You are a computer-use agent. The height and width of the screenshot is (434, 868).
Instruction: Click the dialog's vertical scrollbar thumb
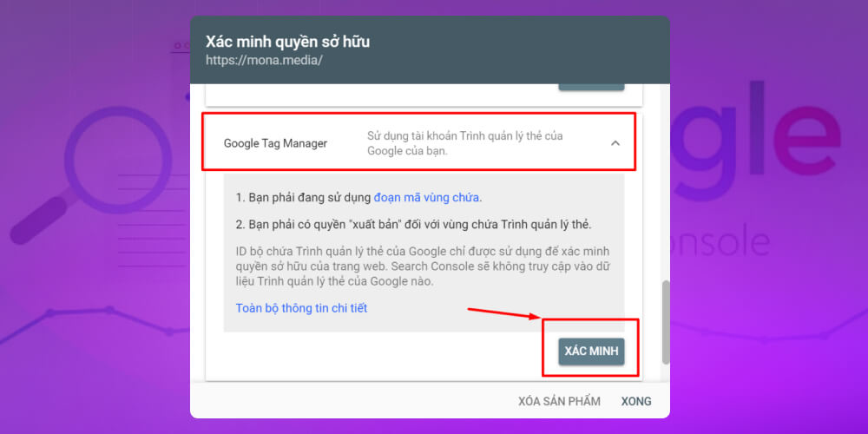pos(666,322)
